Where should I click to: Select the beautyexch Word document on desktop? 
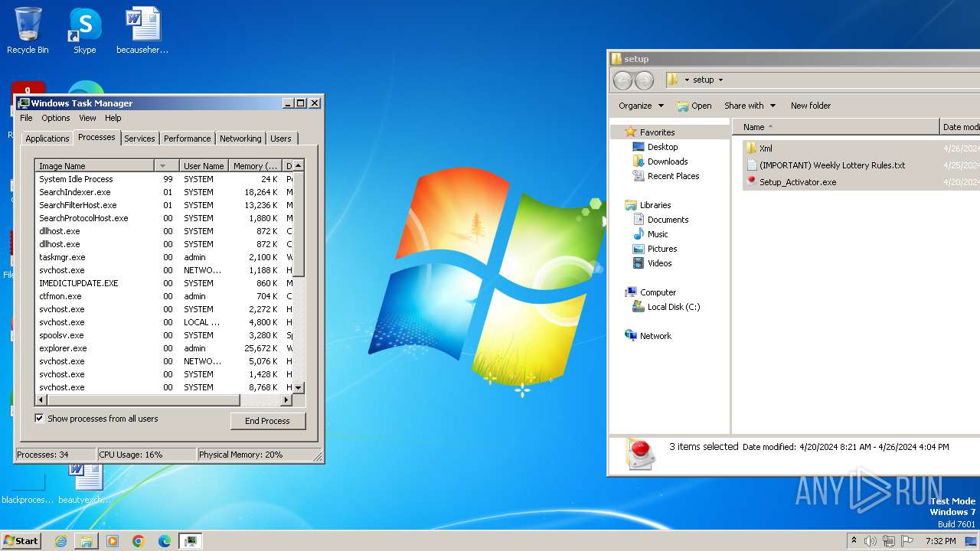[85, 484]
